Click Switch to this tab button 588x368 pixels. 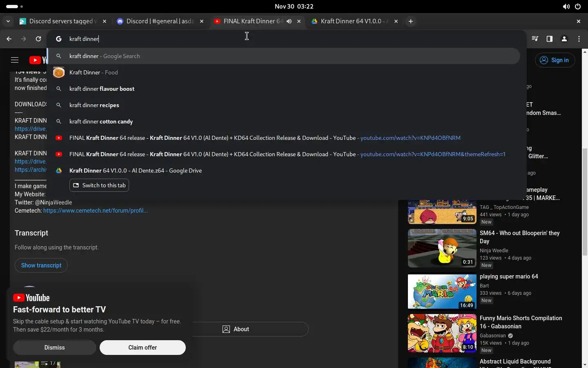pos(99,185)
